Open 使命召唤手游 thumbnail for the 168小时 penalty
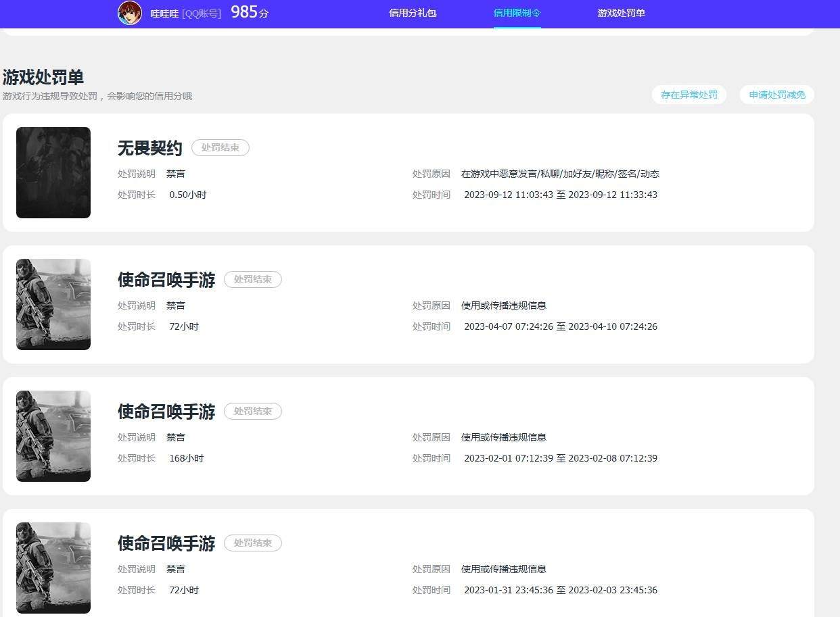The height and width of the screenshot is (617, 840). 53,436
